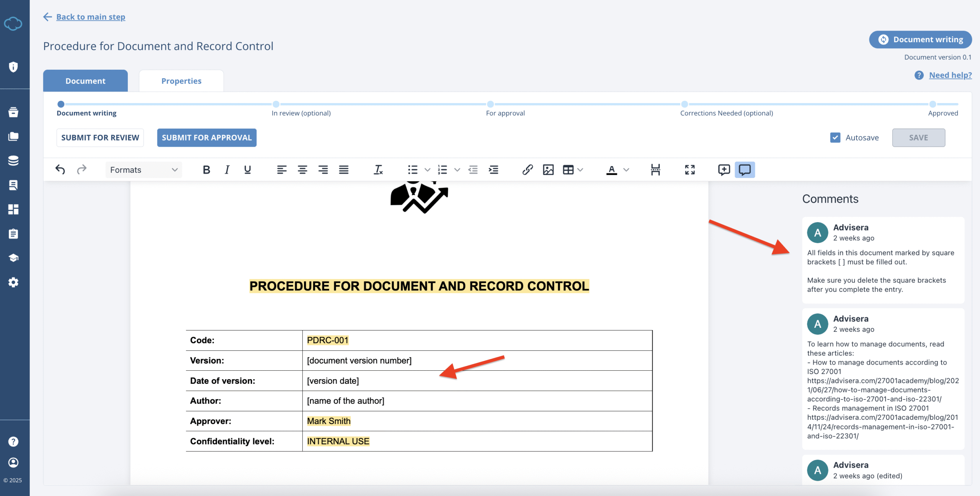Add a new comment via the comment icon
980x496 pixels.
pos(724,170)
